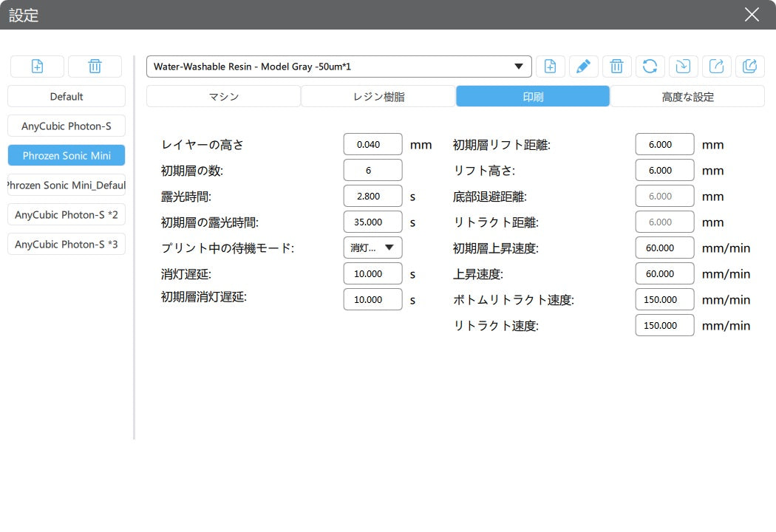Choose the Default machine profile
Screen dimensions: 776x532
pyautogui.click(x=67, y=96)
